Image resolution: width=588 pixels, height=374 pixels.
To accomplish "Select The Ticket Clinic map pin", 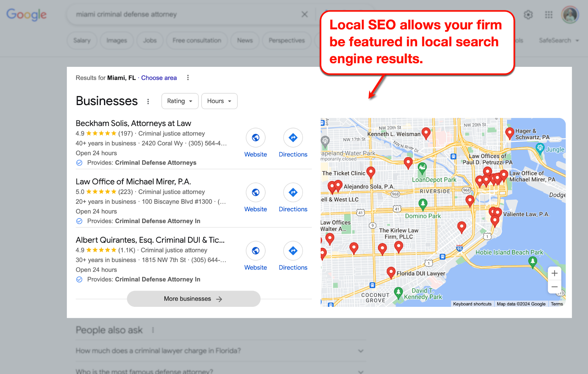I will click(371, 172).
